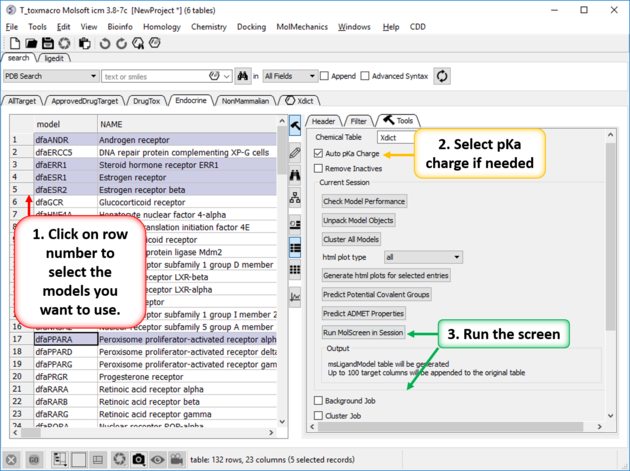630x471 pixels.
Task: Click the text or smiles search field
Action: (x=160, y=76)
